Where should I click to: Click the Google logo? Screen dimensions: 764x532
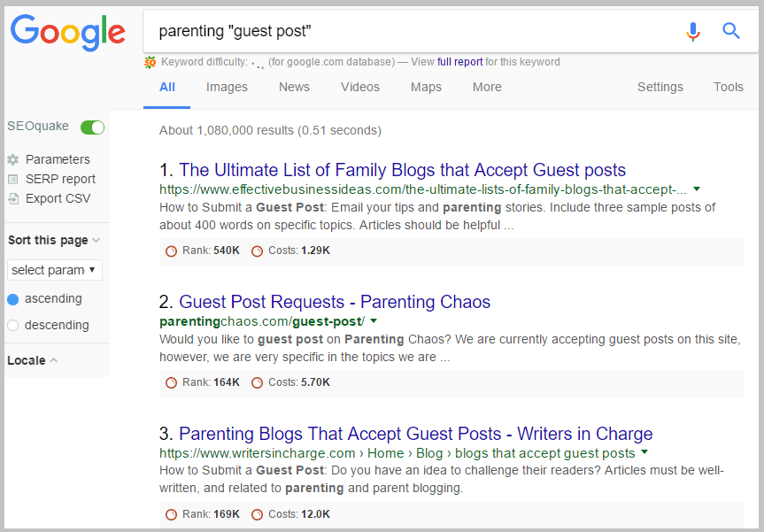[68, 33]
